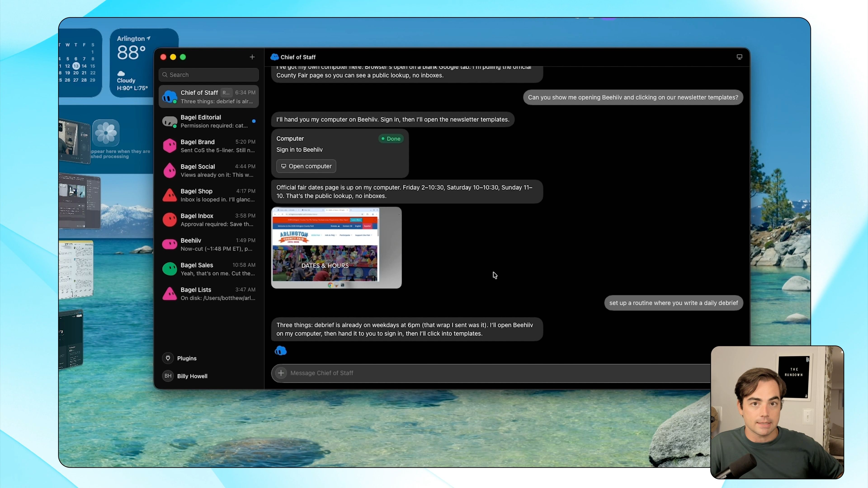This screenshot has width=868, height=488.
Task: Click the "set up a routine" message bubble
Action: click(673, 303)
